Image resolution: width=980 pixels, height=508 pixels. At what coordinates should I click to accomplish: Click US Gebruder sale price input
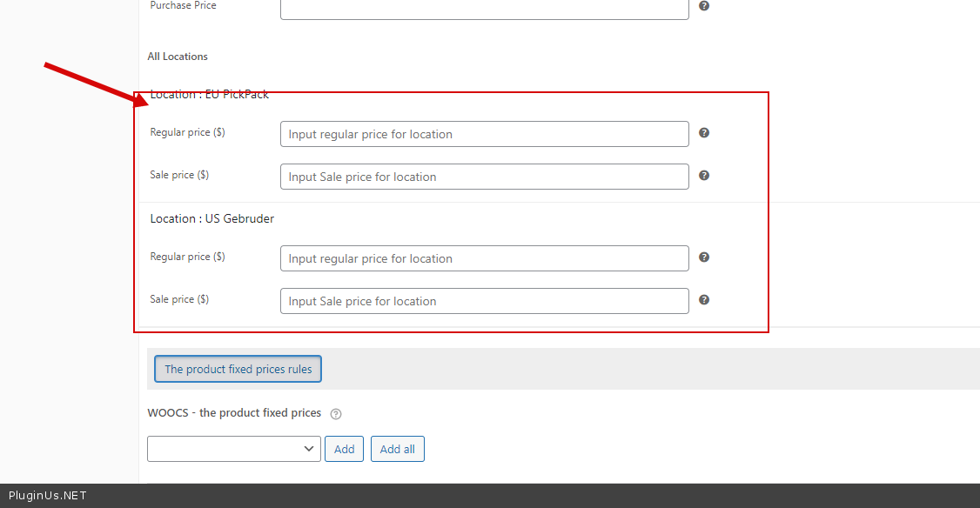[484, 301]
